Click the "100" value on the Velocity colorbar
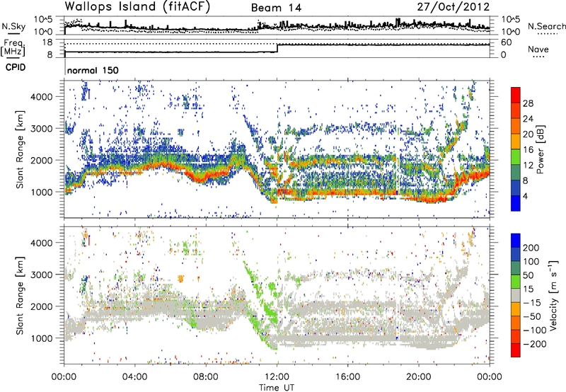Screen dimensions: 566x392 tap(531, 262)
